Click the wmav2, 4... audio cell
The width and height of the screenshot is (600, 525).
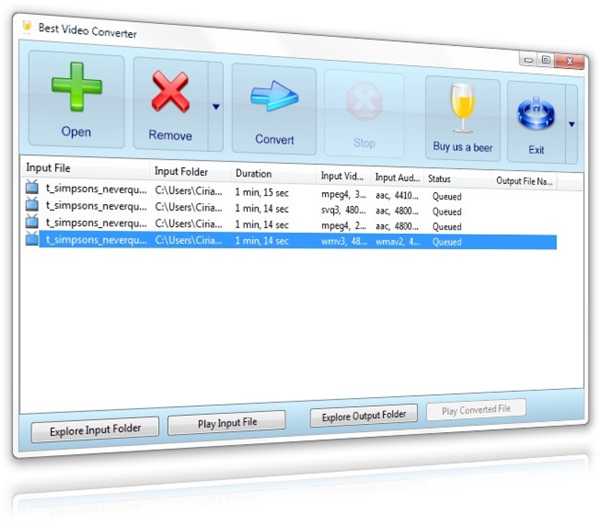(398, 242)
